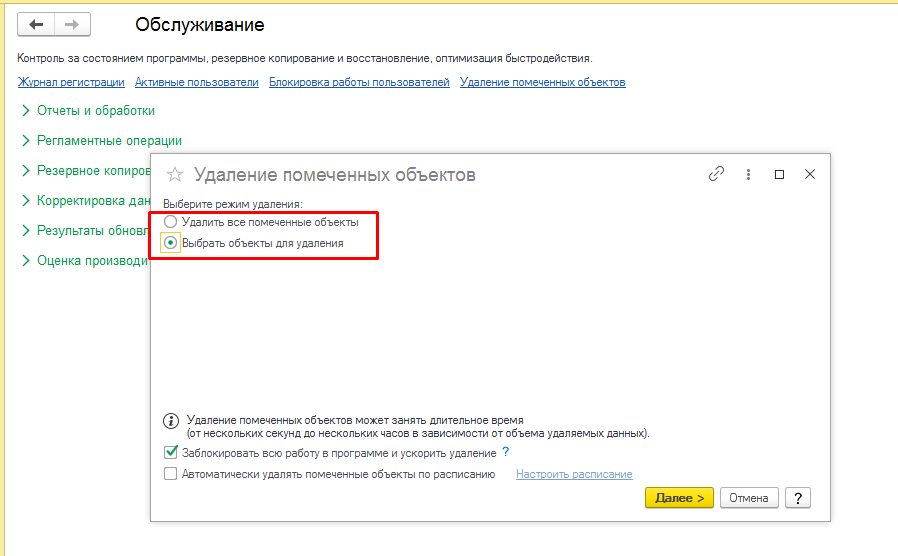Open Блокировка работы пользователей link
Viewport: 898px width, 556px height.
tap(359, 82)
